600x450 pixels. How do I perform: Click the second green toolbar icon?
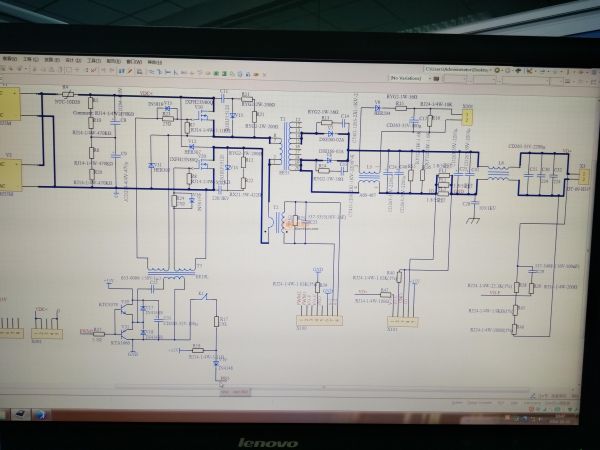point(225,73)
